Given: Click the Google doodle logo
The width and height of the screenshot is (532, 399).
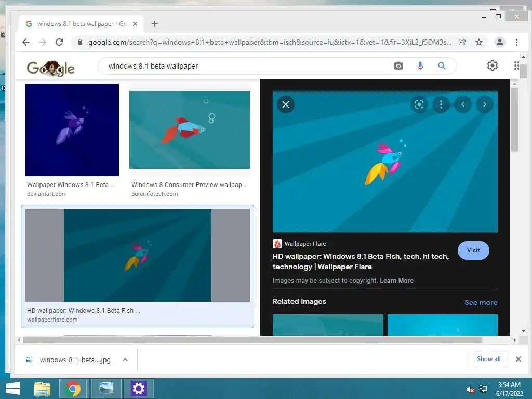Looking at the screenshot, I should [x=50, y=68].
